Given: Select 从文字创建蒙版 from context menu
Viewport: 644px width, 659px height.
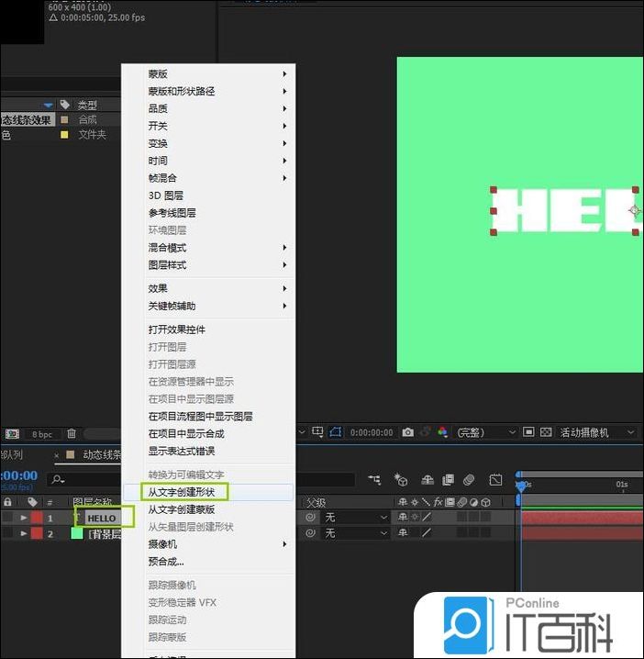Looking at the screenshot, I should tap(182, 509).
